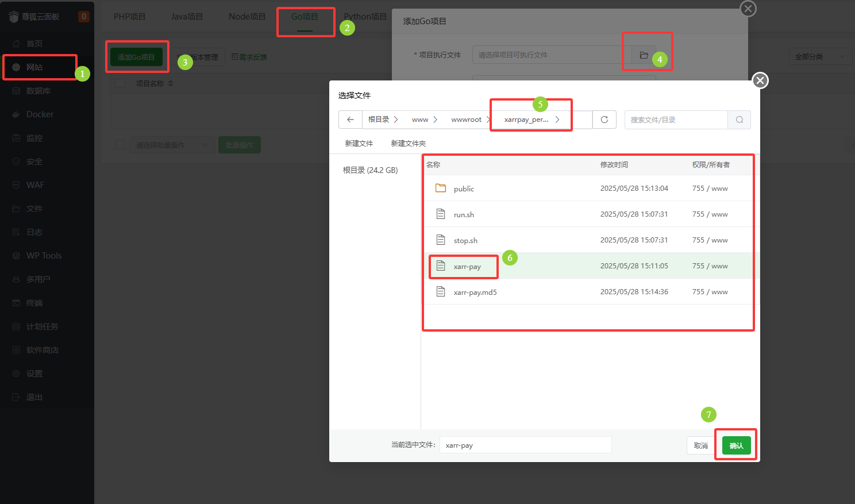Switch to the Python项目 tab
This screenshot has height=504, width=855.
pyautogui.click(x=365, y=17)
